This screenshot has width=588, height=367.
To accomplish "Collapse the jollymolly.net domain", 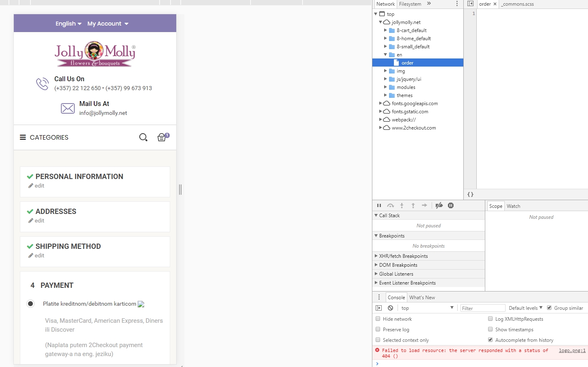I will (x=380, y=22).
